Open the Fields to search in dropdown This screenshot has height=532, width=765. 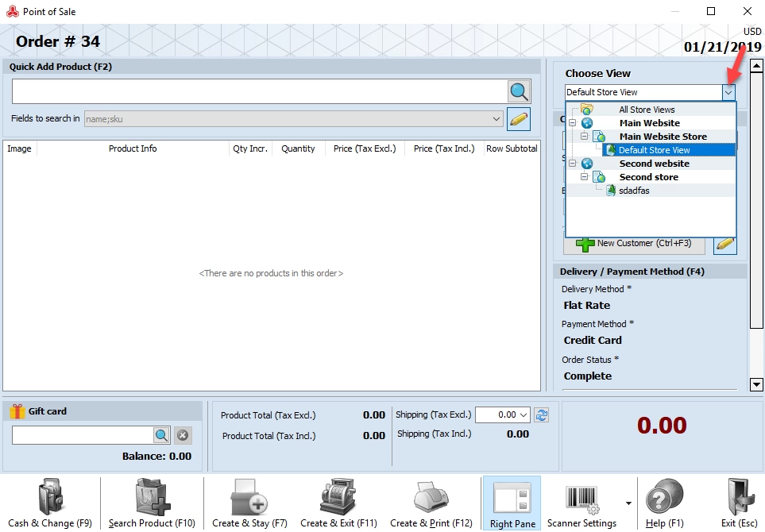click(496, 119)
